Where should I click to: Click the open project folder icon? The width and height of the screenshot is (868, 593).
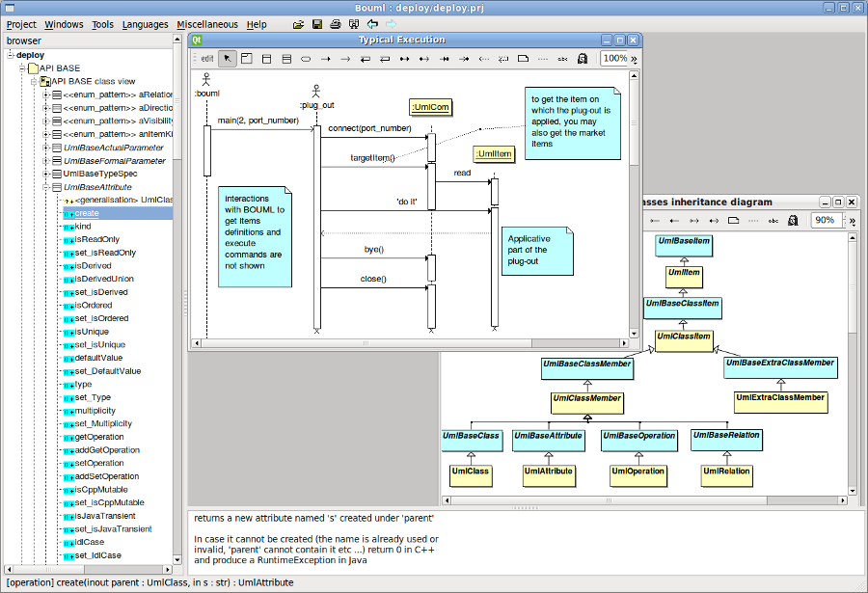tap(298, 24)
